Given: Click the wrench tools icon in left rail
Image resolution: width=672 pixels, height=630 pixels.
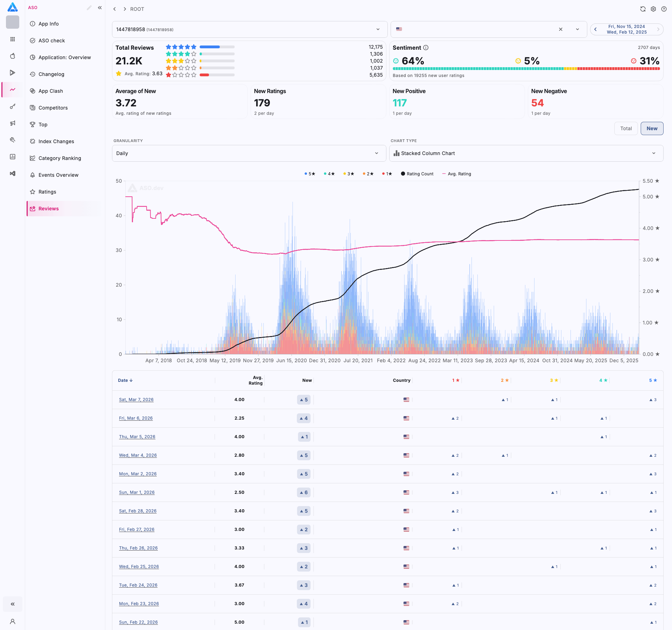Looking at the screenshot, I should click(13, 140).
